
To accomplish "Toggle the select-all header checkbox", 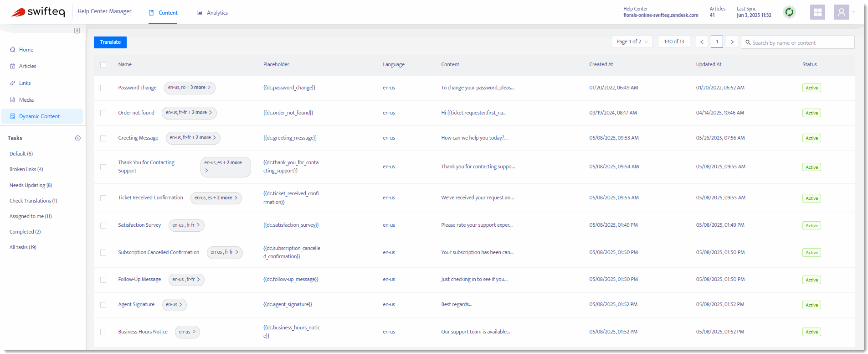I will pos(103,65).
